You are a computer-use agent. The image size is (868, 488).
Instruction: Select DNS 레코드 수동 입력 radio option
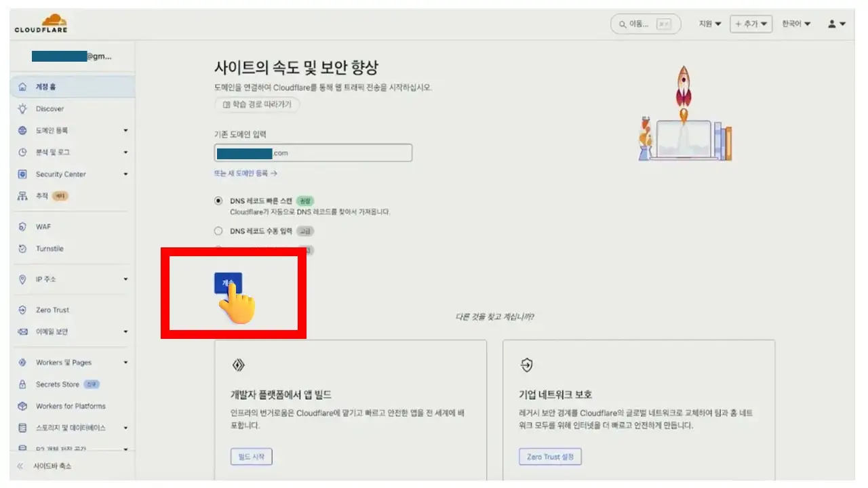click(218, 231)
